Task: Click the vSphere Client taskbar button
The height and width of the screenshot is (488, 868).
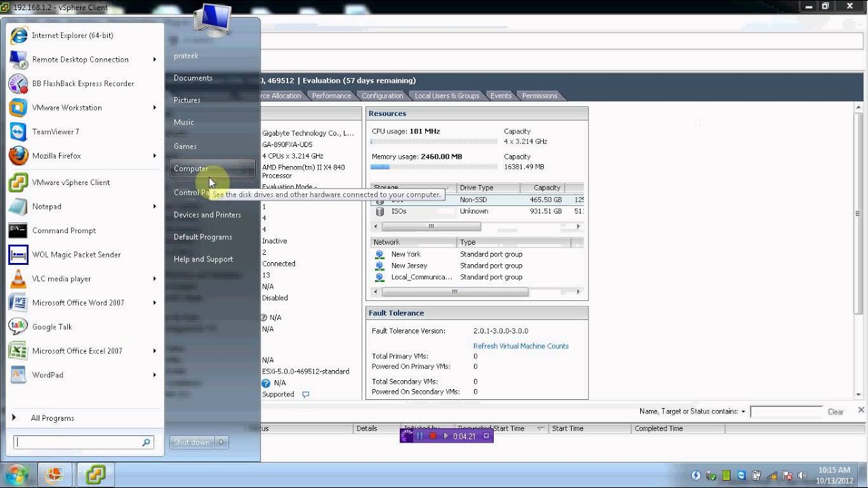Action: tap(95, 475)
